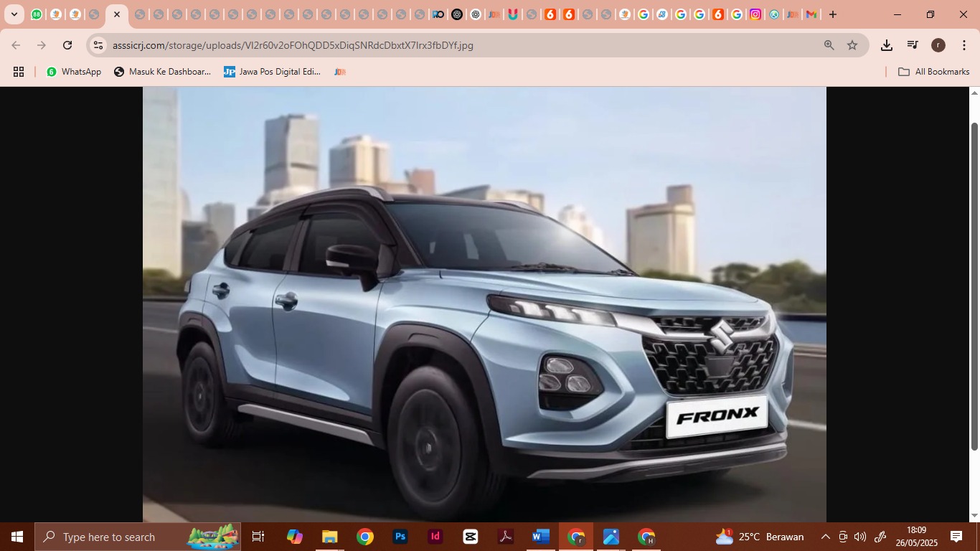The height and width of the screenshot is (551, 980).
Task: Open Microsoft Word from taskbar
Action: [541, 537]
